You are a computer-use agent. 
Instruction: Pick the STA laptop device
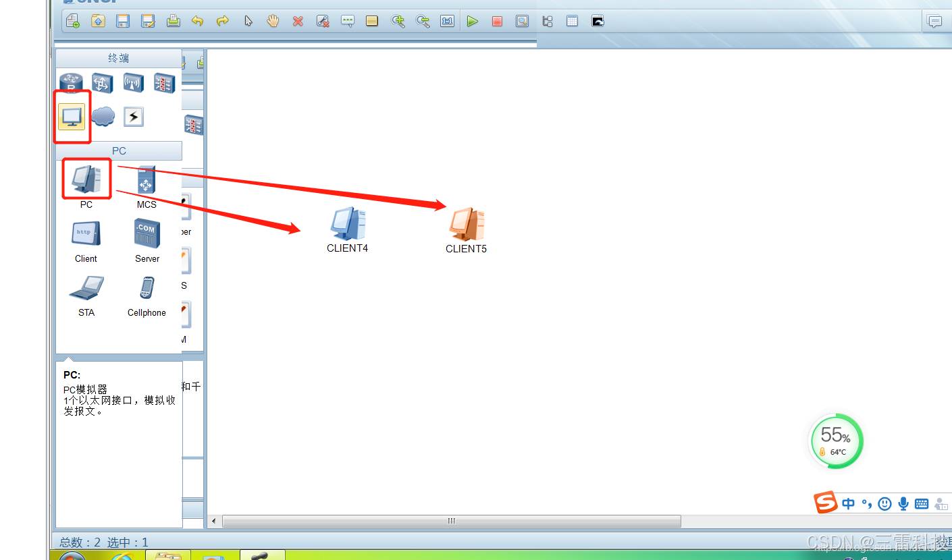[x=86, y=288]
